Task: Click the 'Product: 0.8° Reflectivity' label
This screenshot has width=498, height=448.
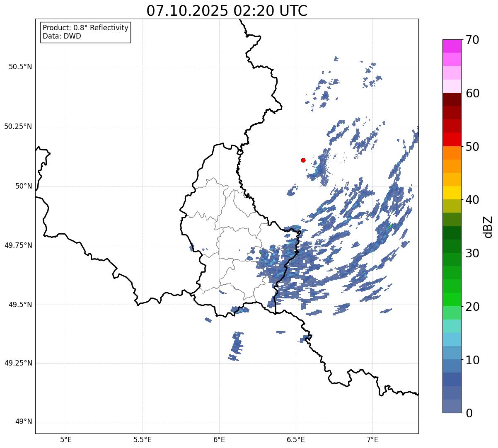Action: pos(86,28)
